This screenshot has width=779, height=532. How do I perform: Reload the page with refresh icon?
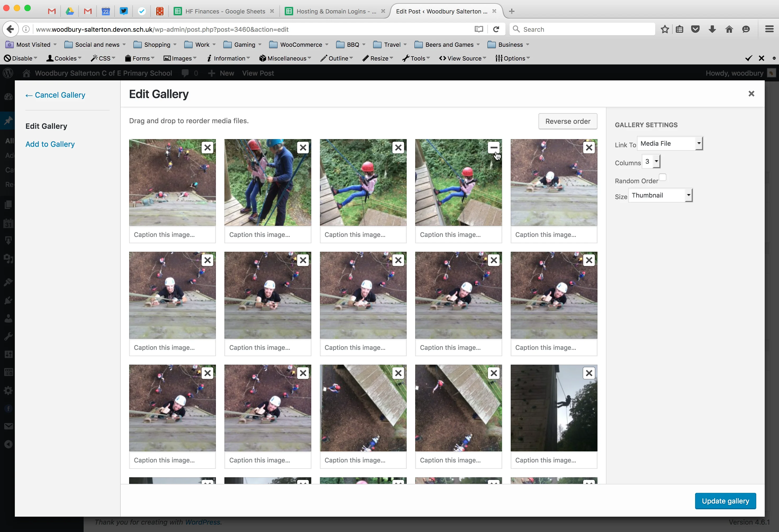pyautogui.click(x=496, y=29)
